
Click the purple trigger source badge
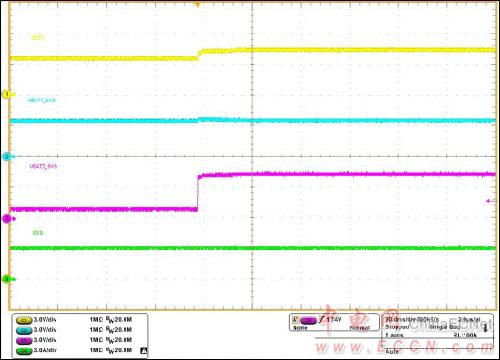pos(309,321)
